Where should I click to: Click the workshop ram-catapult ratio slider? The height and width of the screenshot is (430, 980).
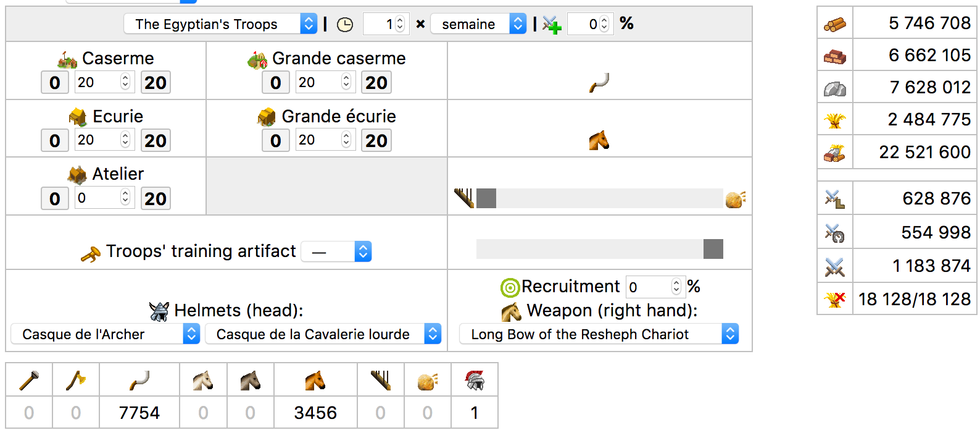pos(600,199)
